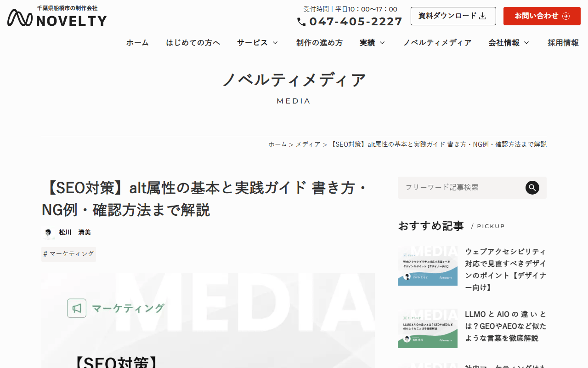Open ノベルティメディア menu item

click(437, 43)
